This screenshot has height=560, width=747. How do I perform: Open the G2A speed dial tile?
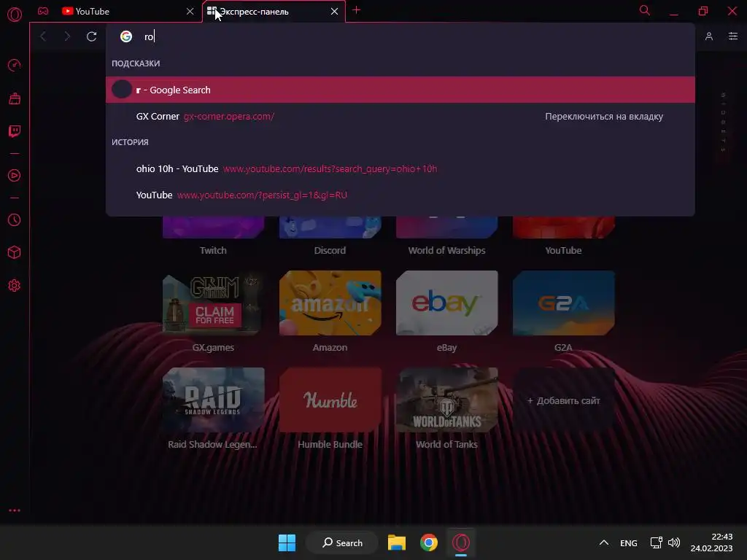[563, 303]
